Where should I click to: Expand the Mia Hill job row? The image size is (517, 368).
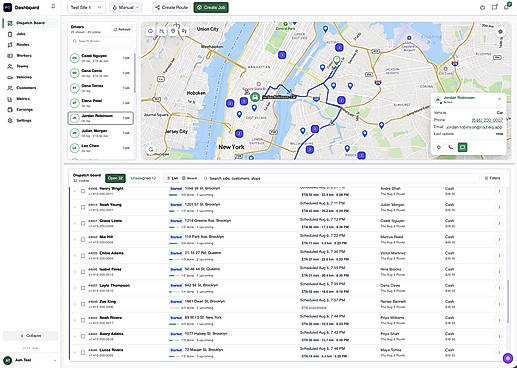[75, 239]
